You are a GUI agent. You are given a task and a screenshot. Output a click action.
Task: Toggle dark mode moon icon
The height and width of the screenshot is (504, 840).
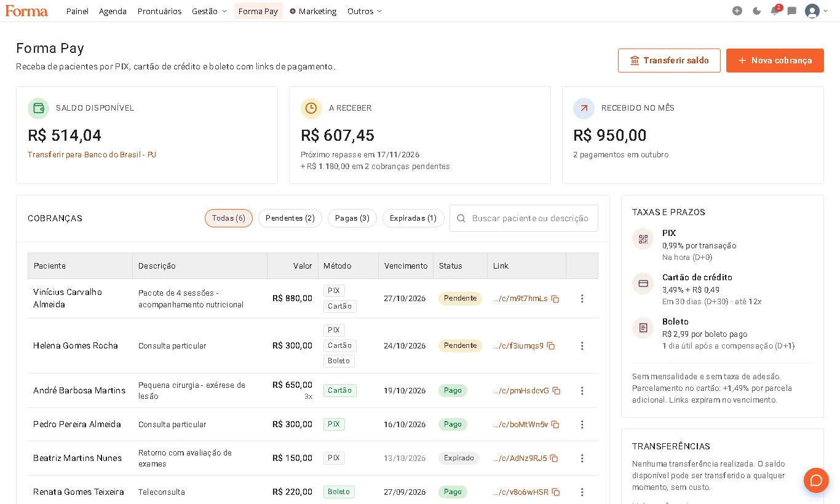pyautogui.click(x=756, y=11)
